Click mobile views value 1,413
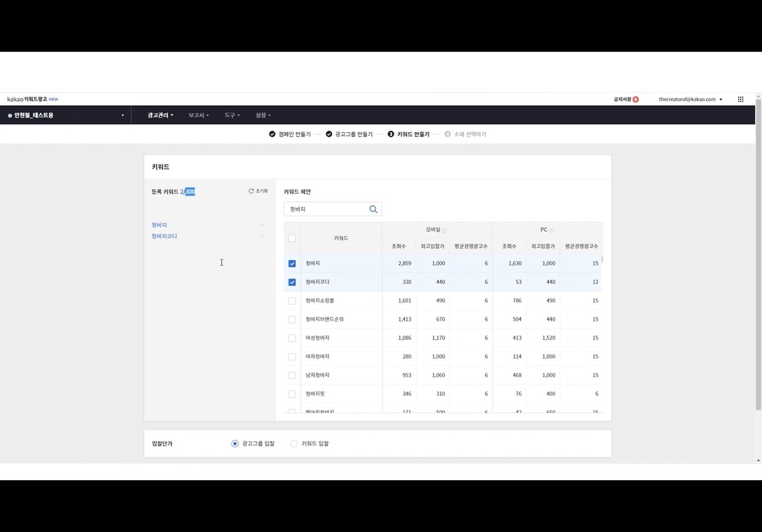Viewport: 762px width, 532px height. (x=405, y=320)
